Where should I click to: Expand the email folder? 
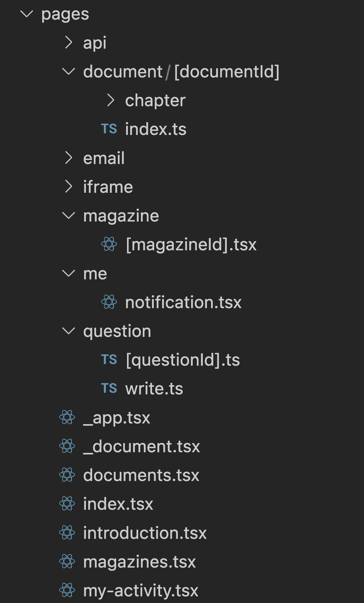tap(69, 158)
